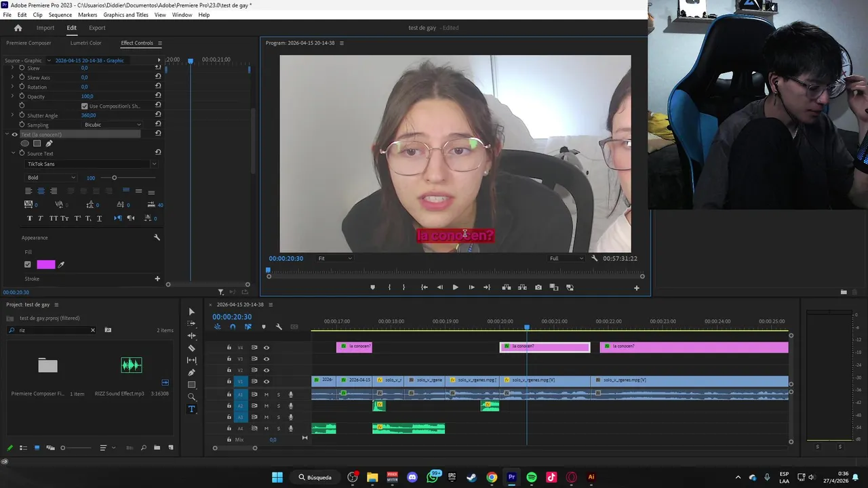Viewport: 868px width, 488px height.
Task: Click the pen mask tool in Effect Controls
Action: click(49, 144)
